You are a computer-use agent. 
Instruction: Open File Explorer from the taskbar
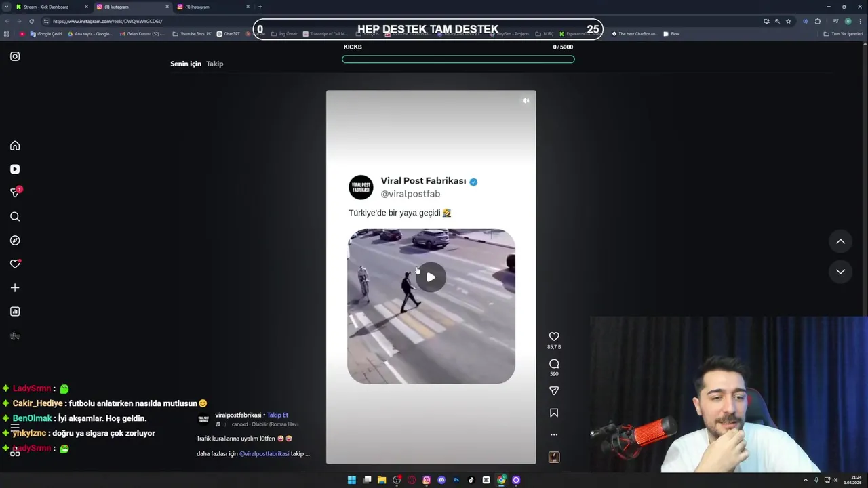(x=382, y=480)
